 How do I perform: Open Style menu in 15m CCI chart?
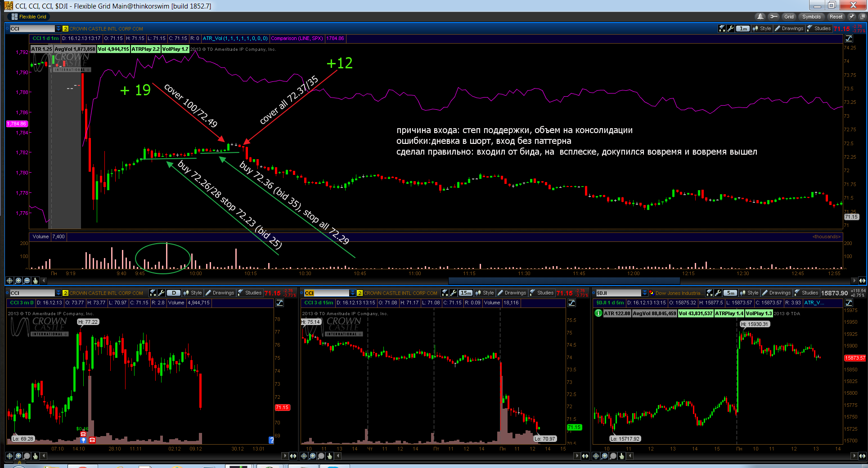pyautogui.click(x=485, y=293)
